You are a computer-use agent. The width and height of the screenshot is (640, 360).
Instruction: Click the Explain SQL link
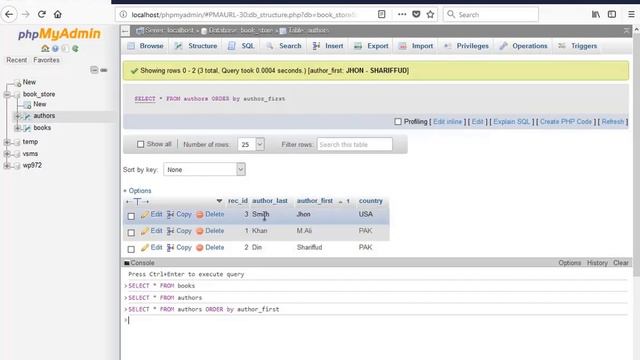click(511, 122)
